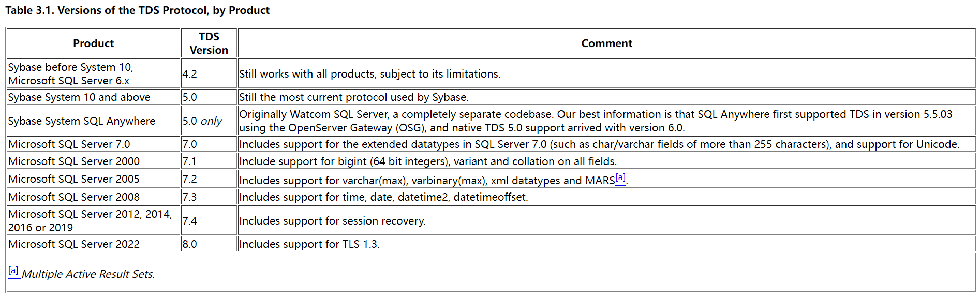The width and height of the screenshot is (980, 297).
Task: Click the Comment column header
Action: (606, 43)
